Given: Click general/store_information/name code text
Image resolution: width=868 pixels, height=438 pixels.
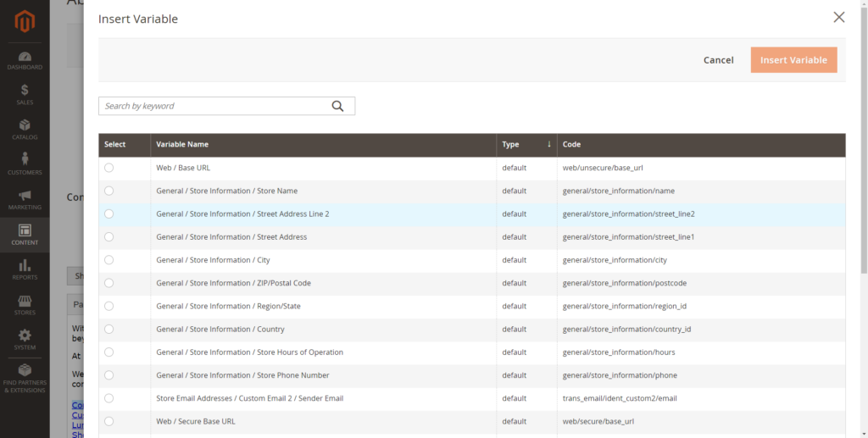Looking at the screenshot, I should click(x=618, y=191).
